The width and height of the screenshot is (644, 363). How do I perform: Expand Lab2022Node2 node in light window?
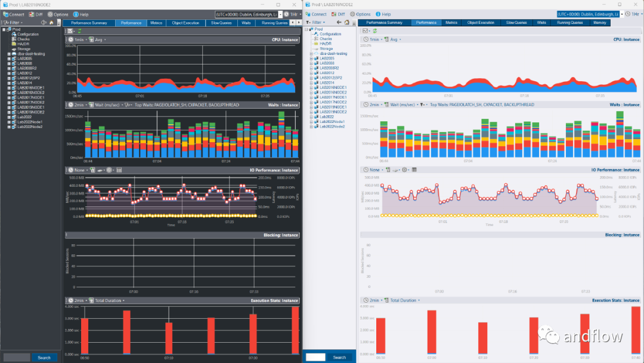pos(311,127)
